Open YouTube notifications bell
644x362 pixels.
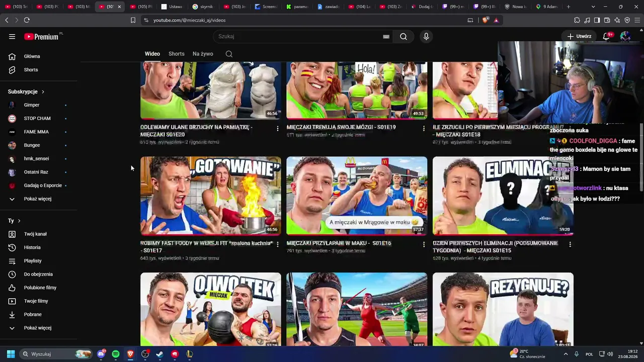[x=607, y=36]
